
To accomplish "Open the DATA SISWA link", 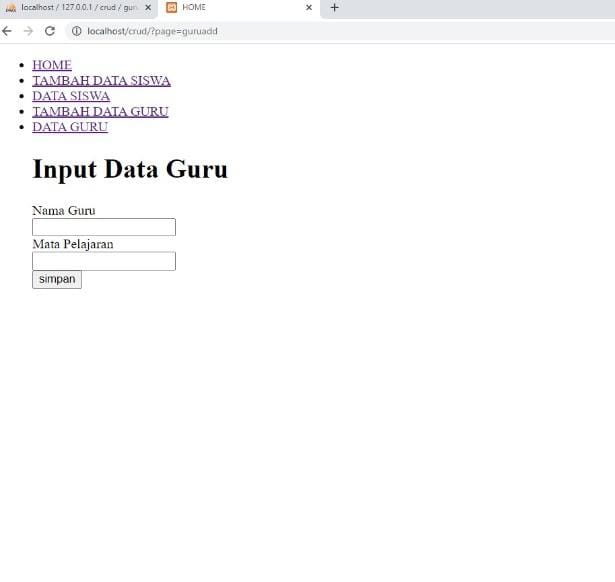I will (x=71, y=96).
